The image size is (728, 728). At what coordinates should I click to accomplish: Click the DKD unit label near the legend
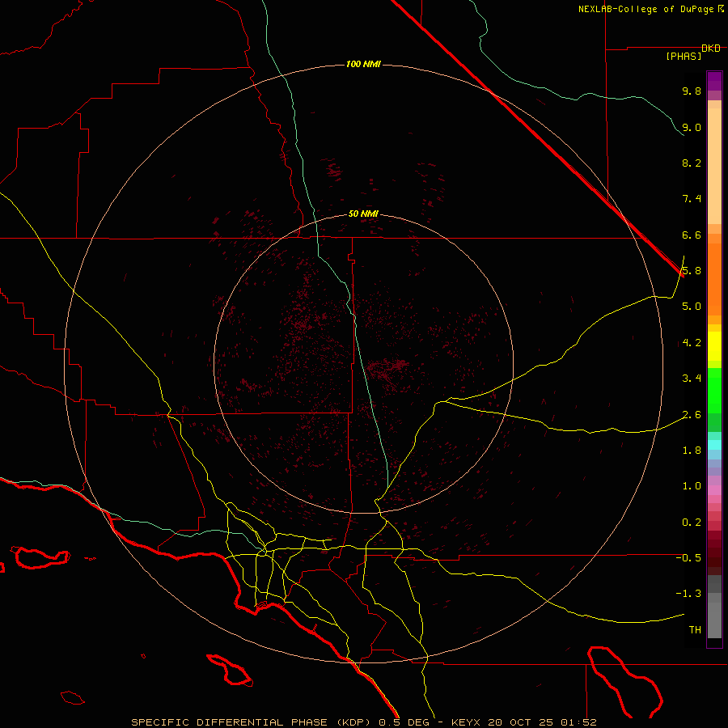[711, 49]
